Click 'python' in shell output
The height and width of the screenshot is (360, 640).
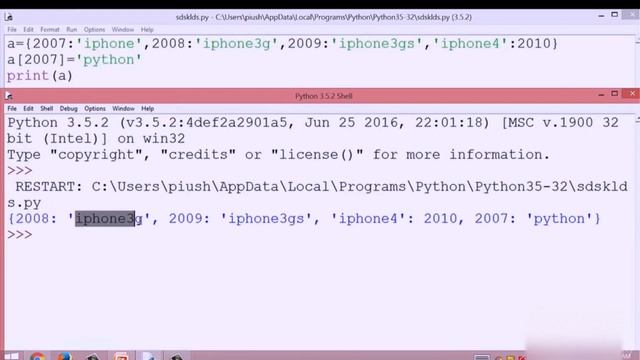click(559, 219)
